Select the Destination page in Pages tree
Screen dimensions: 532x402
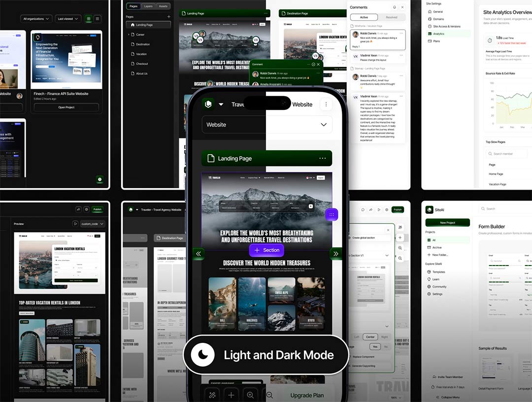[x=143, y=44]
